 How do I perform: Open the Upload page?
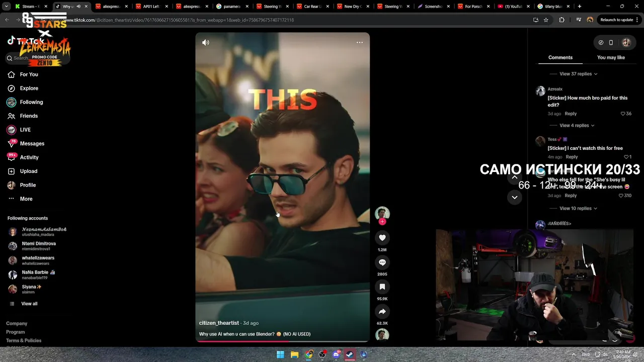[28, 171]
